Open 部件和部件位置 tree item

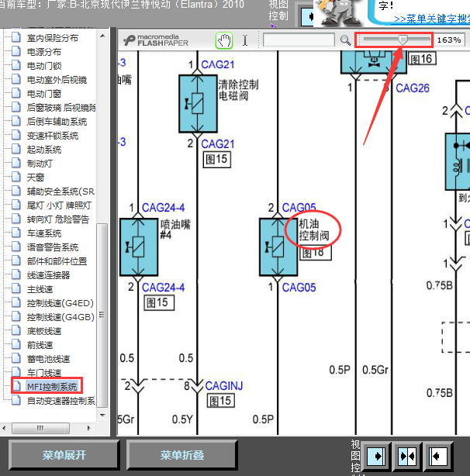pos(57,261)
